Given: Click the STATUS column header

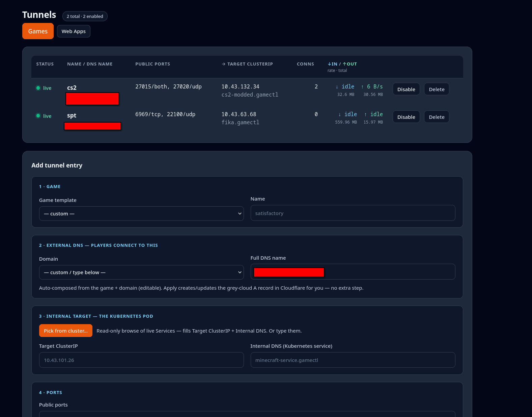Looking at the screenshot, I should pyautogui.click(x=45, y=64).
